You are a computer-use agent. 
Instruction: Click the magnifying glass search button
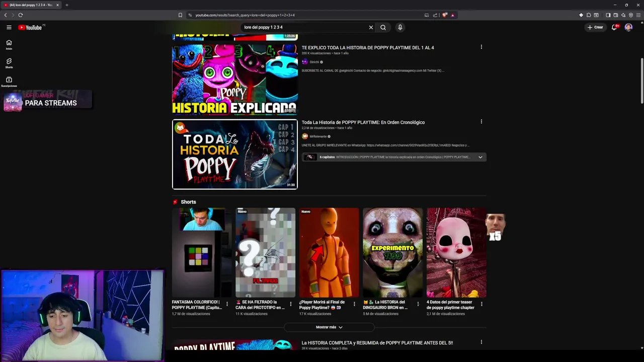coord(383,27)
